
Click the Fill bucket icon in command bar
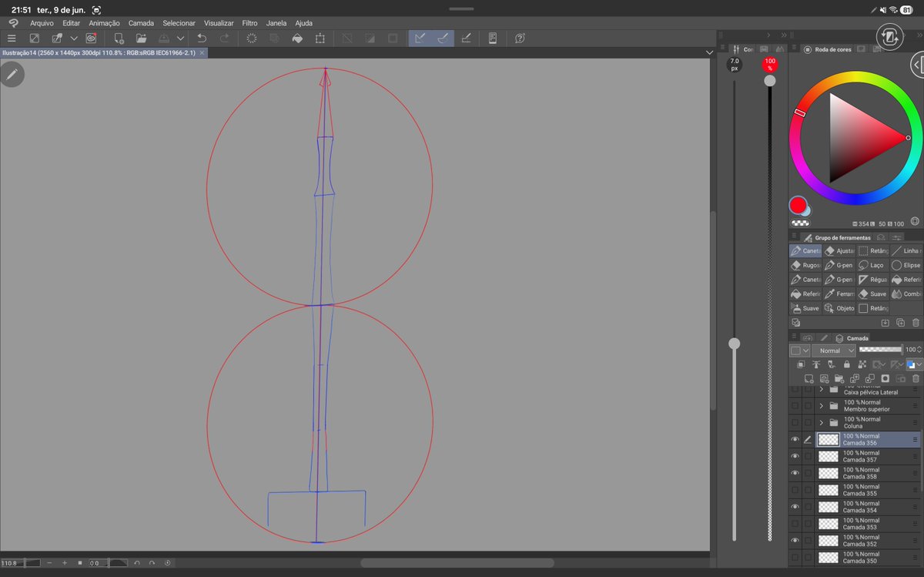[297, 38]
